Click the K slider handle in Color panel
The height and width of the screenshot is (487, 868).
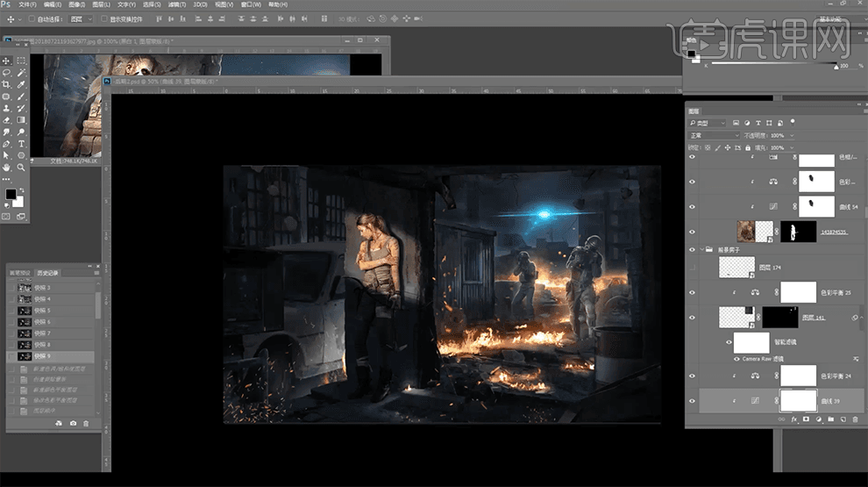point(836,67)
